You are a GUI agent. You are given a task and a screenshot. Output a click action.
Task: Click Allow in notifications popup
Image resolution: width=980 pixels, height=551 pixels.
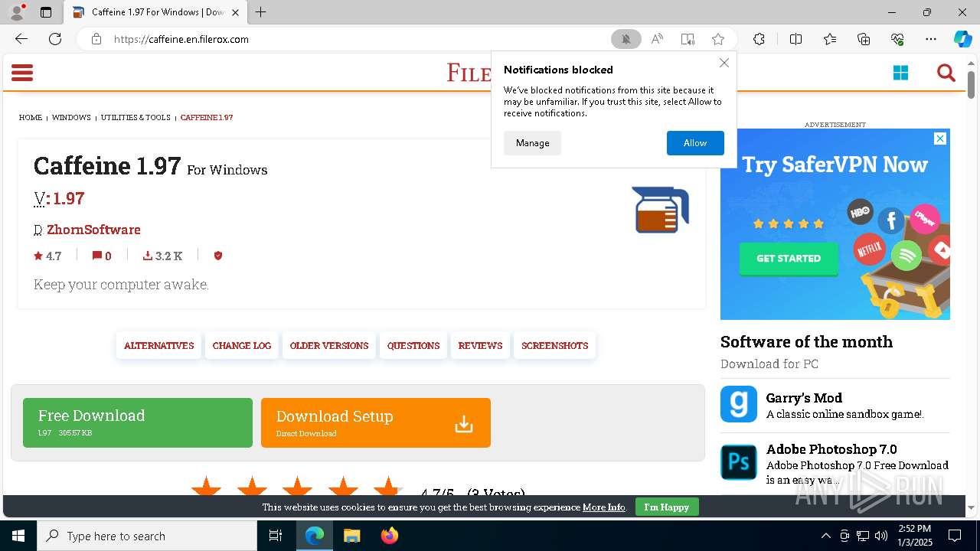(x=695, y=143)
